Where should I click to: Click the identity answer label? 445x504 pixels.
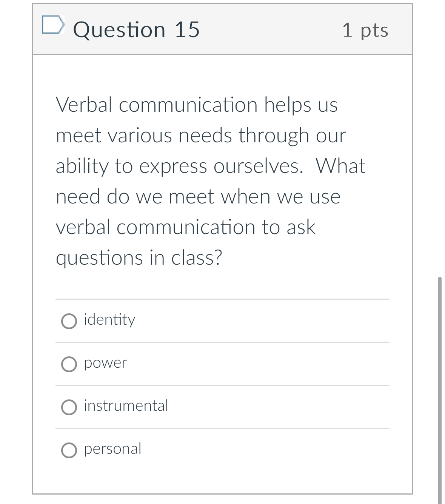[x=109, y=320]
